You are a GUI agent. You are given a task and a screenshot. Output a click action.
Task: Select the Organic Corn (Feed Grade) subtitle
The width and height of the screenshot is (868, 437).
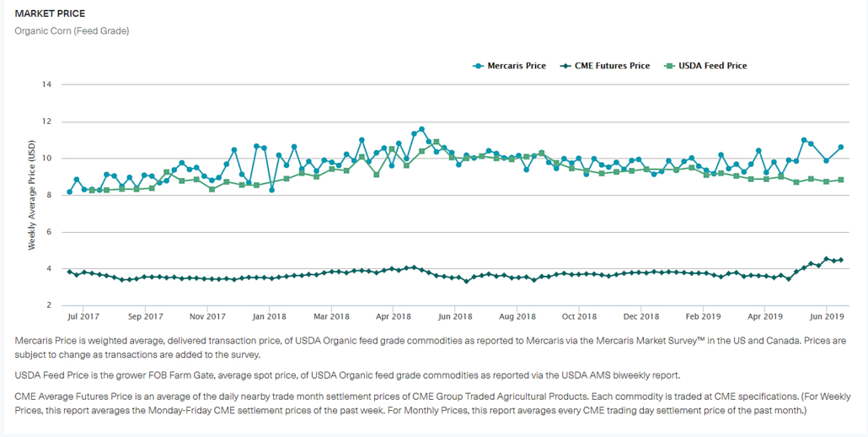(x=72, y=31)
